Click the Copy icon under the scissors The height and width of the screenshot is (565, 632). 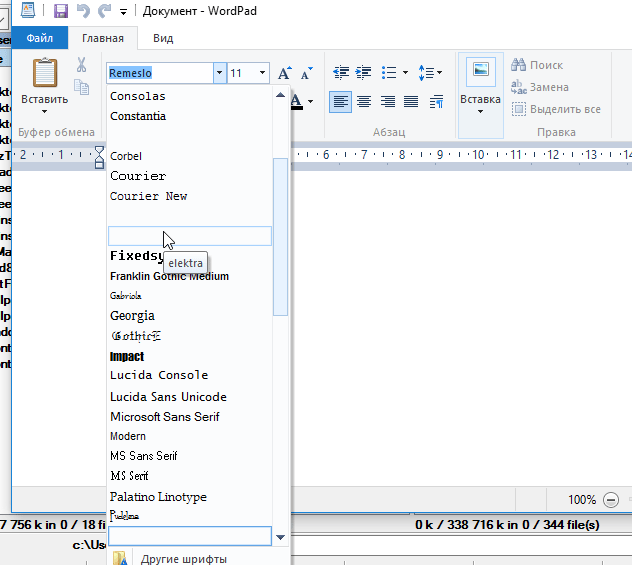coord(81,87)
